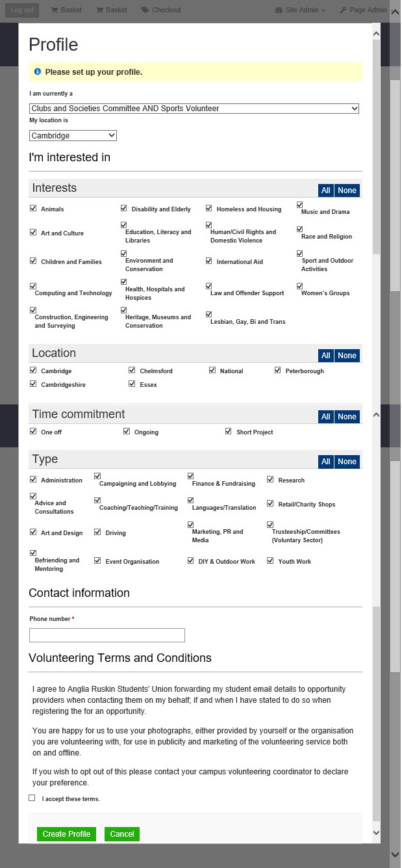The height and width of the screenshot is (868, 402).
Task: Focus the Phone number input field
Action: click(x=107, y=635)
